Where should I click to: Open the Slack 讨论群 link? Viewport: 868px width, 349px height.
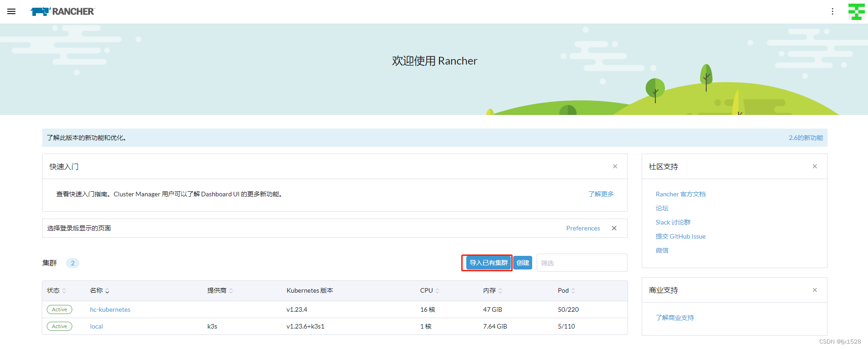673,222
